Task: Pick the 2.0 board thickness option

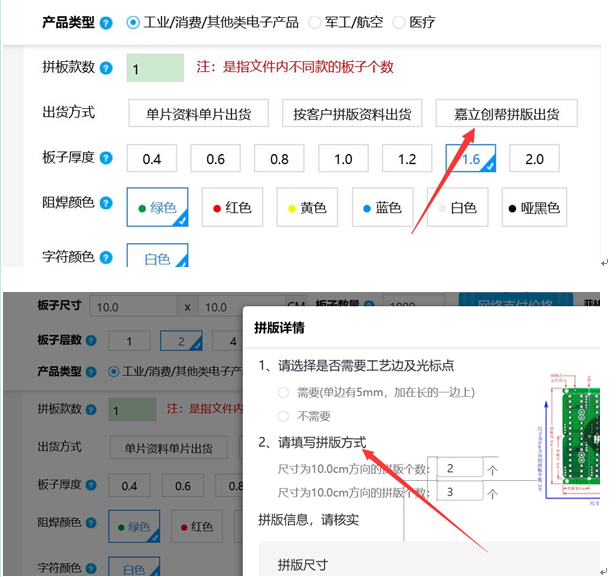Action: pyautogui.click(x=534, y=159)
